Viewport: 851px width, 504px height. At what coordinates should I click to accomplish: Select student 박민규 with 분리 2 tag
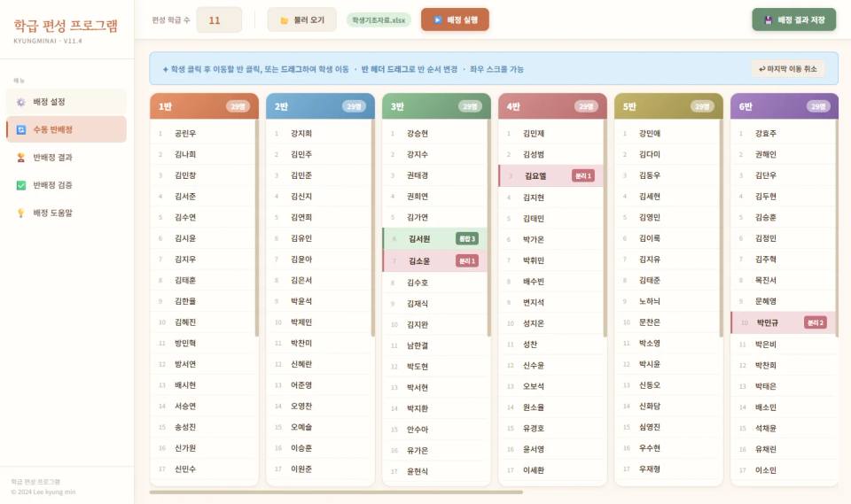coord(783,322)
